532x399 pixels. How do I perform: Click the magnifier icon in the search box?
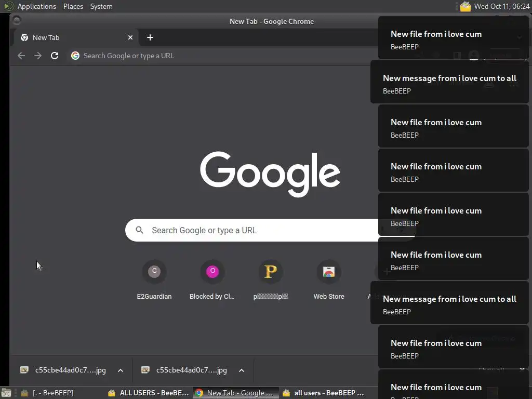(139, 230)
